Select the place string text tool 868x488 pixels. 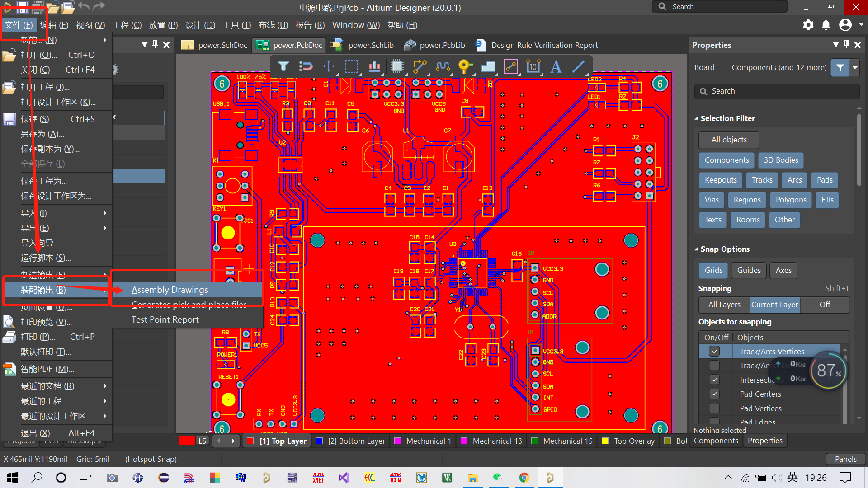(556, 66)
